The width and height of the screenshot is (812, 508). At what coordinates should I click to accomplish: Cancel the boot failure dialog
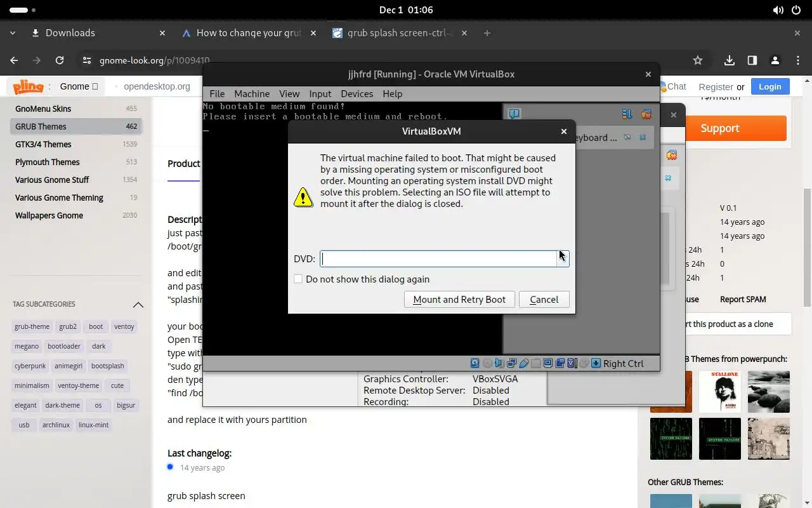click(544, 300)
